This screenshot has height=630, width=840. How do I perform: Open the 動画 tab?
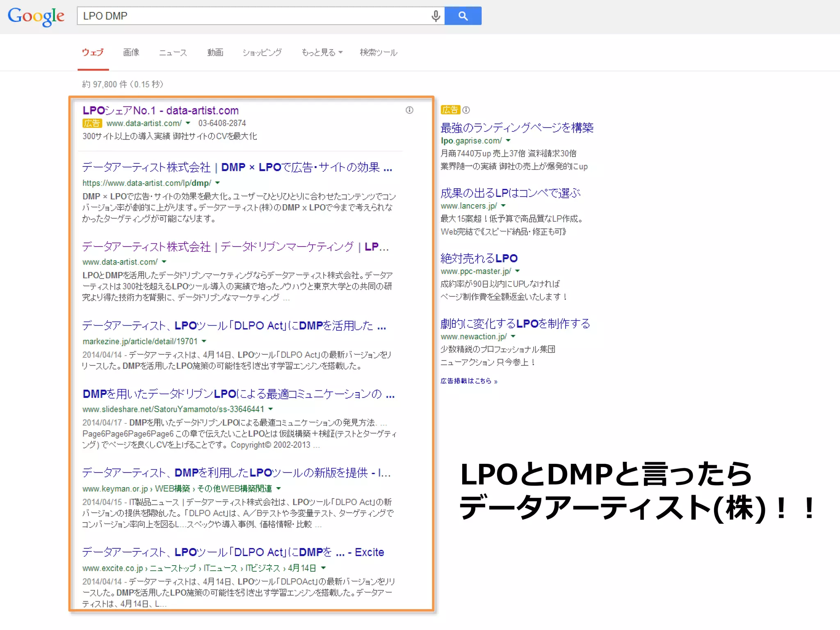215,52
